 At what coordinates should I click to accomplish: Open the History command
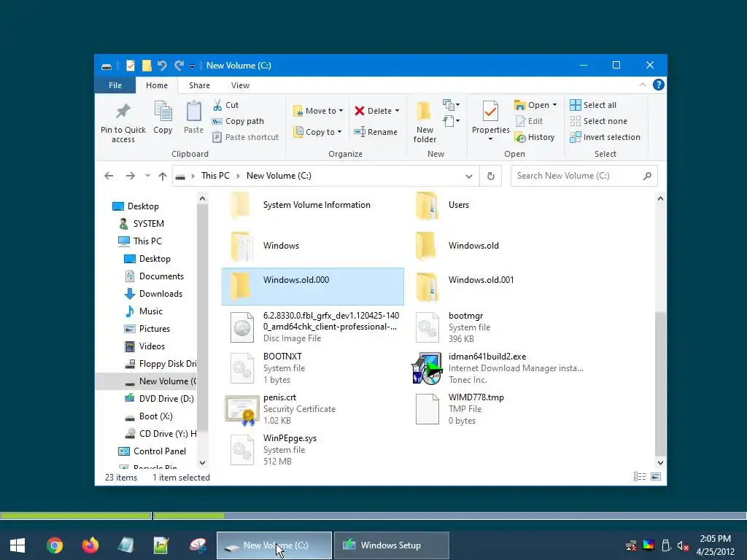(x=535, y=137)
